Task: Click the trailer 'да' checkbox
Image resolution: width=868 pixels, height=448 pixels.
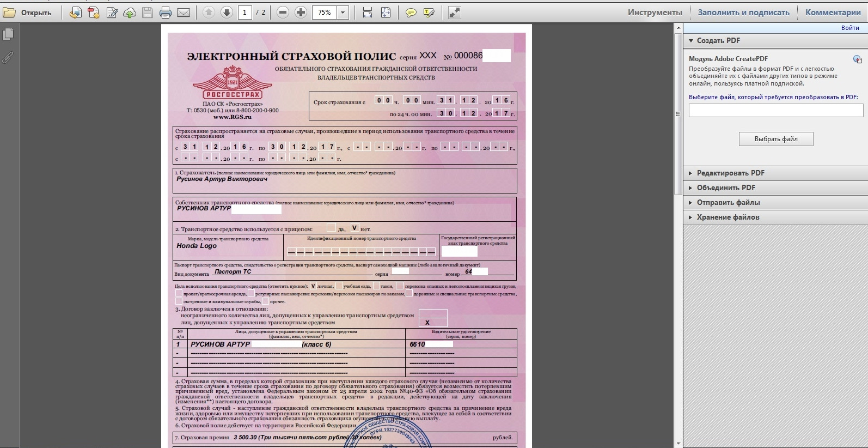Action: [x=331, y=227]
